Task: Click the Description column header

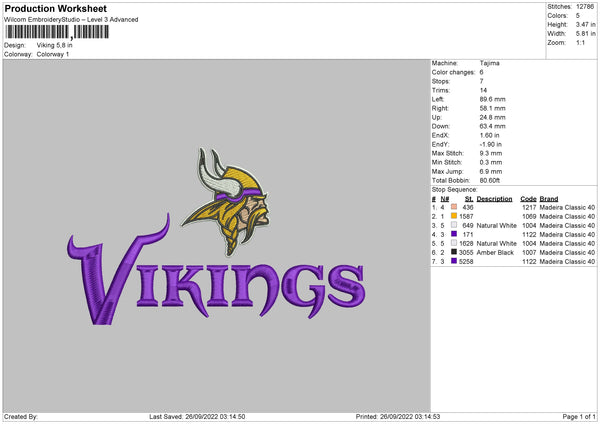Action: click(494, 198)
